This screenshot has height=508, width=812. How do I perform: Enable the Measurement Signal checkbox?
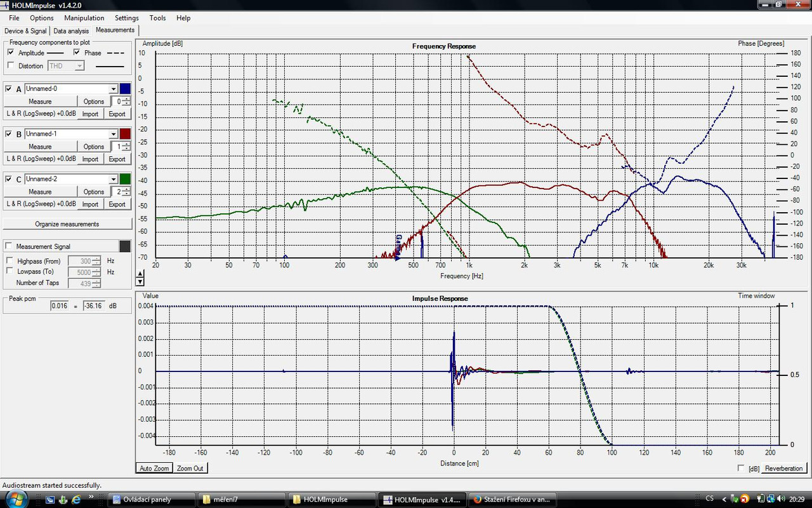[9, 246]
